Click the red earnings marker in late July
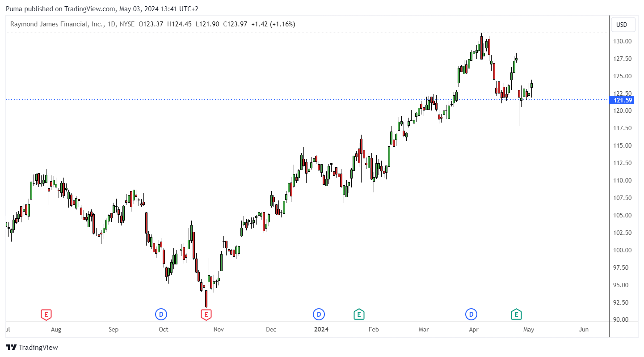This screenshot has width=644, height=357. point(46,314)
